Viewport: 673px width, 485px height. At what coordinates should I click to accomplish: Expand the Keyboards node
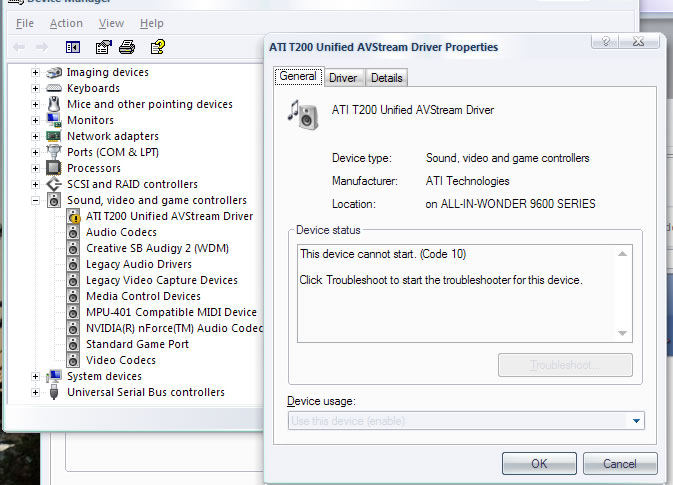(x=36, y=88)
